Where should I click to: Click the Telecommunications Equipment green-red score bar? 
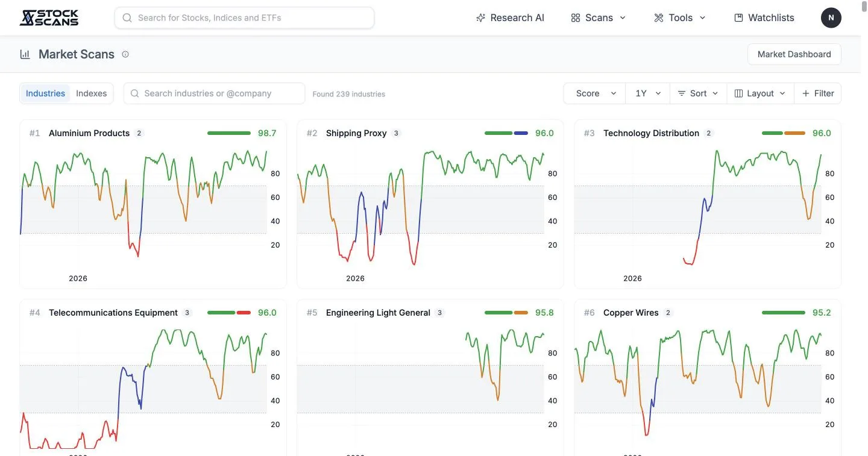point(229,313)
